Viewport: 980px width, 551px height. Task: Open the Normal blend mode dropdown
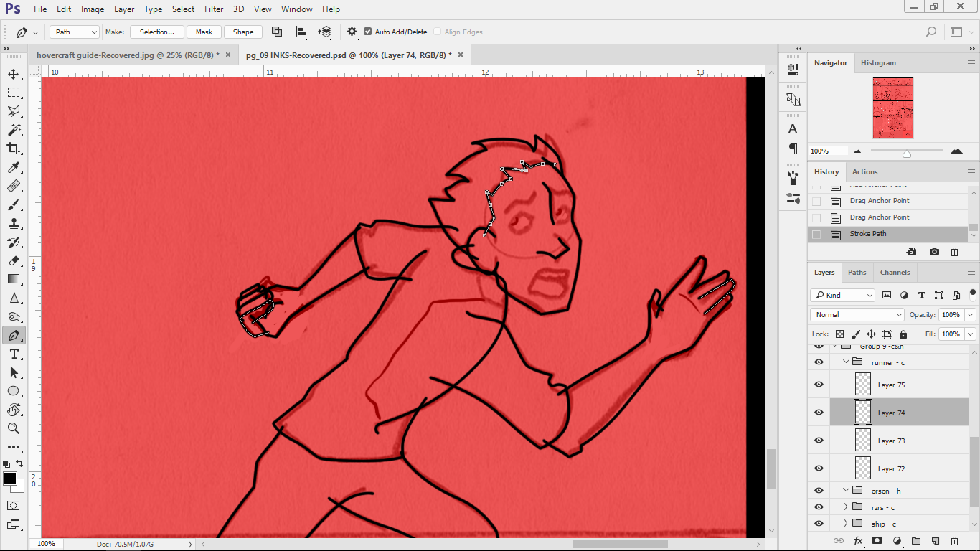pos(857,314)
